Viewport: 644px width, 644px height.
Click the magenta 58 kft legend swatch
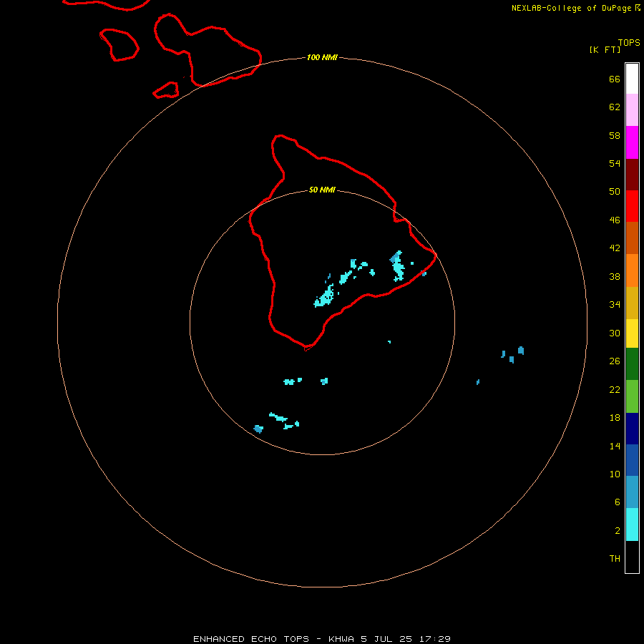click(x=632, y=142)
